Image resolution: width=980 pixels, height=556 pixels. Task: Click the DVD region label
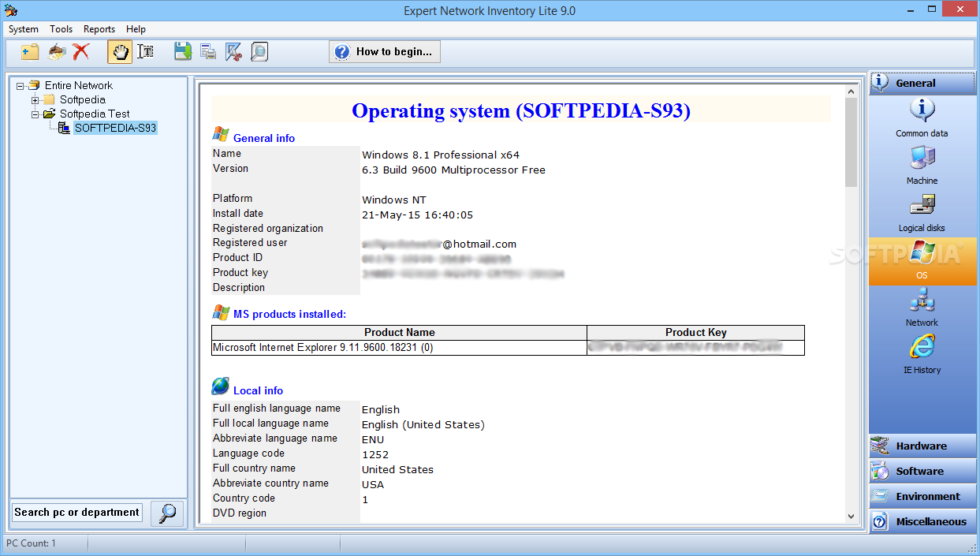pos(240,513)
